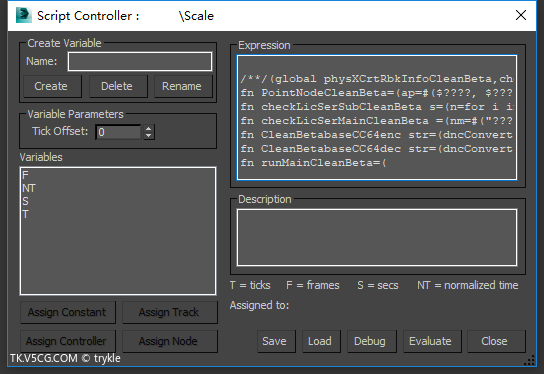Click the Tick Offset value field
544x374 pixels.
tap(118, 132)
